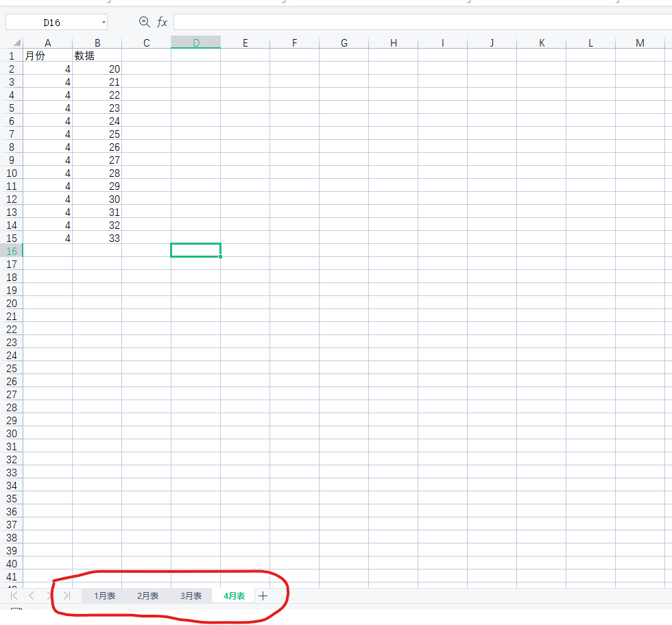672x625 pixels.
Task: Click month value 4 in row 2
Action: pyautogui.click(x=47, y=69)
